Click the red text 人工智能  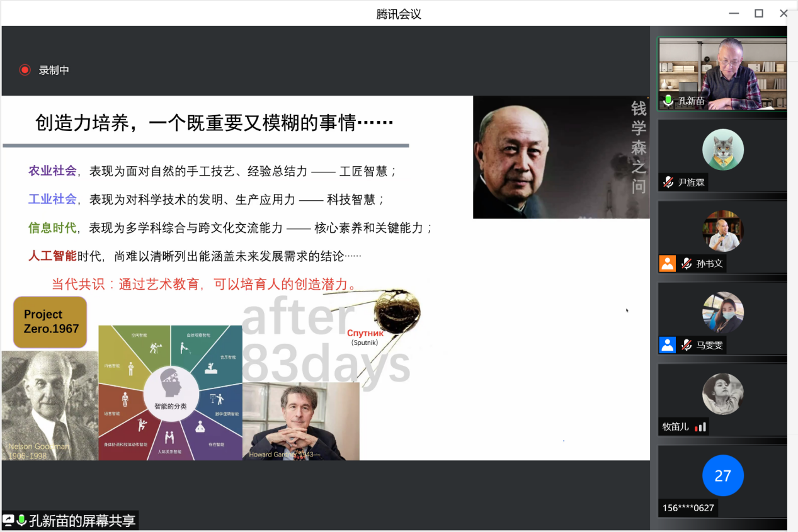click(x=52, y=256)
